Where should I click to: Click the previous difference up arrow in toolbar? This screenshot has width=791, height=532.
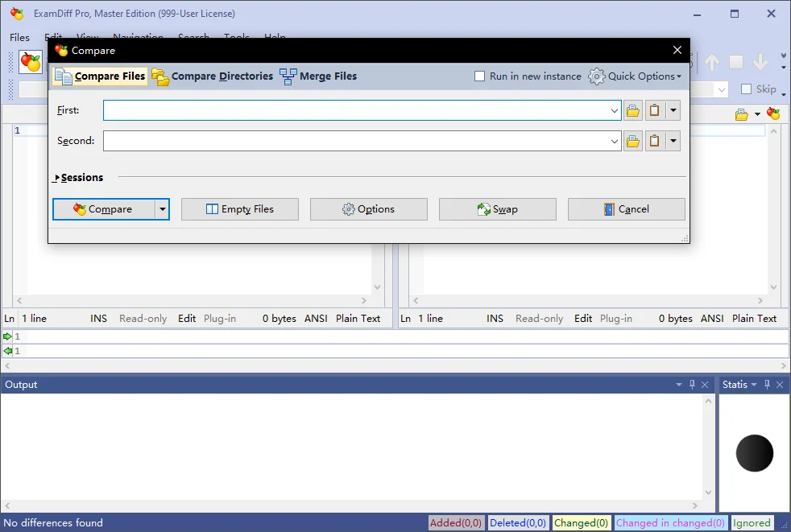pos(712,62)
